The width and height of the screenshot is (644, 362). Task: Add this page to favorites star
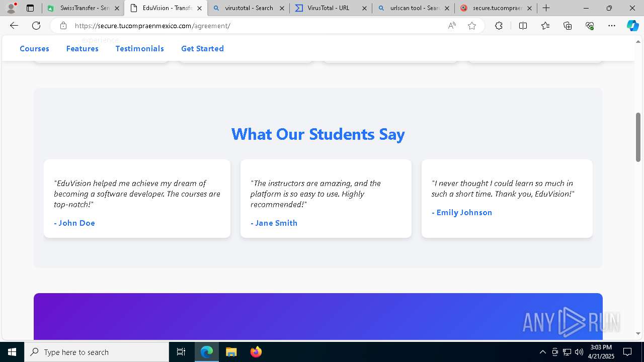472,26
